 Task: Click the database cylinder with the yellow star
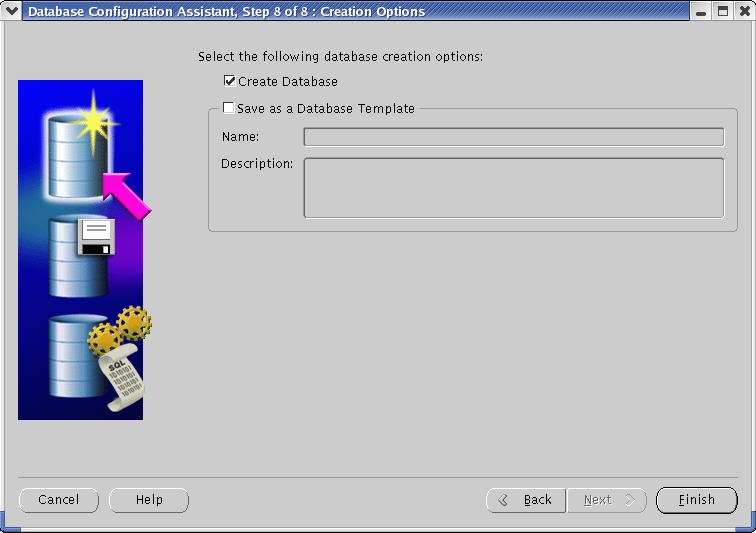coord(76,150)
